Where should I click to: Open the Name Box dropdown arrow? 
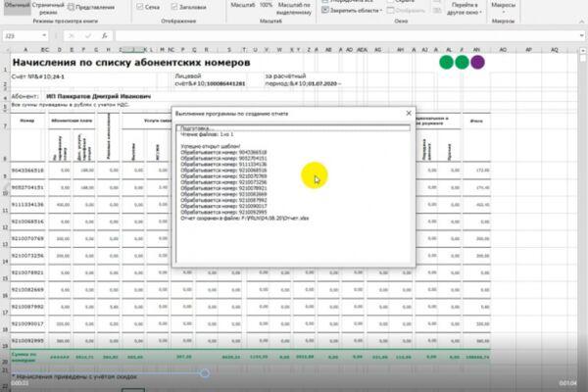tap(44, 35)
